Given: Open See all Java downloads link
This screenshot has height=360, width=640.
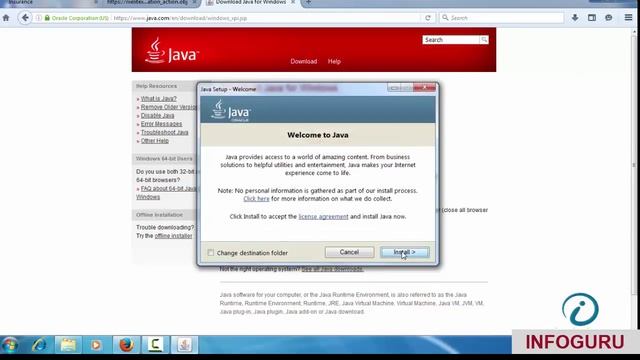Looking at the screenshot, I should (x=332, y=269).
